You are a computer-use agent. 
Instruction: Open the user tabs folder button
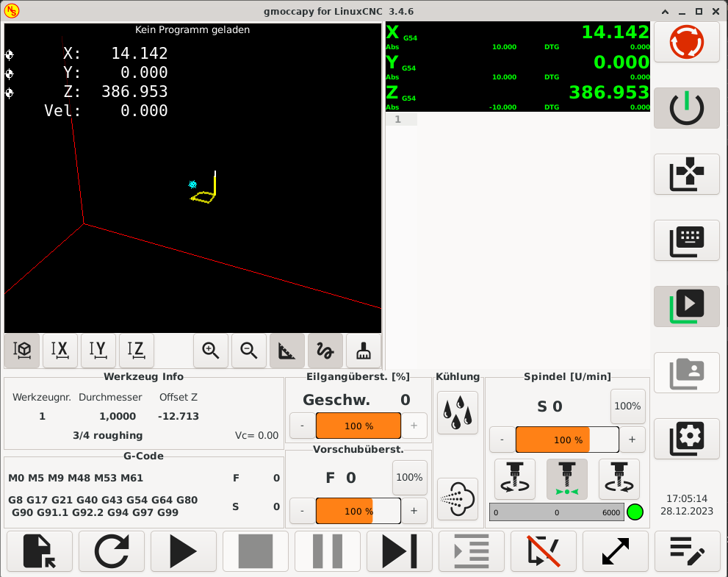687,373
